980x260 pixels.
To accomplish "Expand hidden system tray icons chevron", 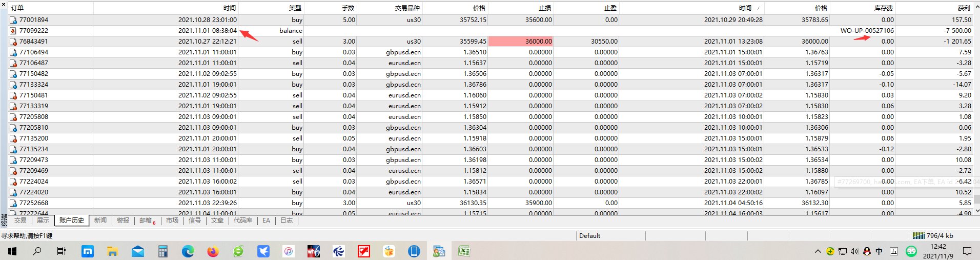I will click(x=818, y=251).
